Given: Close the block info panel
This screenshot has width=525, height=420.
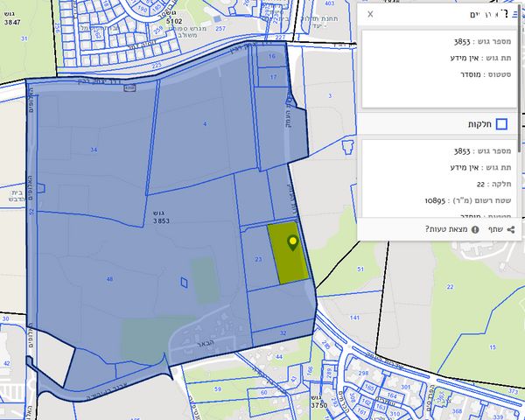Looking at the screenshot, I should 370,15.
